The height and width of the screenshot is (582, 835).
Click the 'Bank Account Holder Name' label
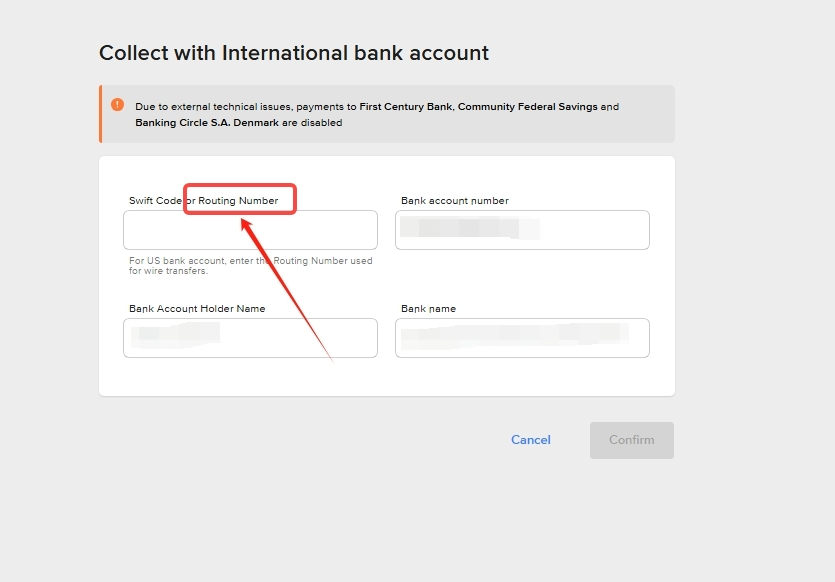pos(197,309)
